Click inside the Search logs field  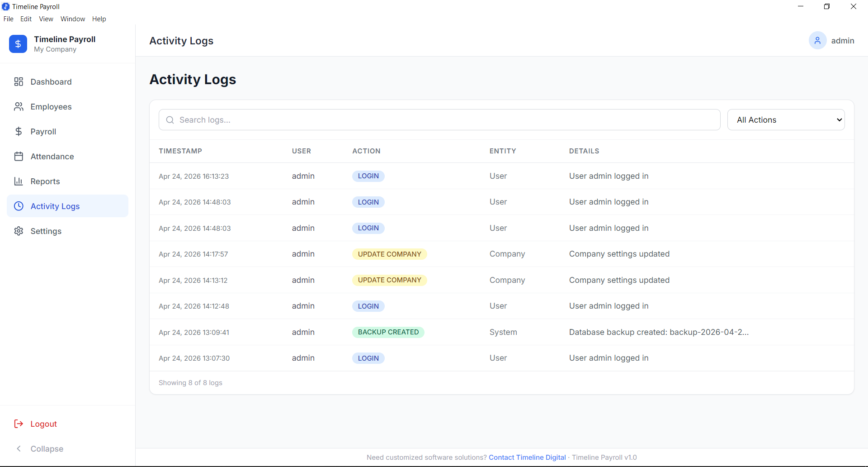[439, 119]
